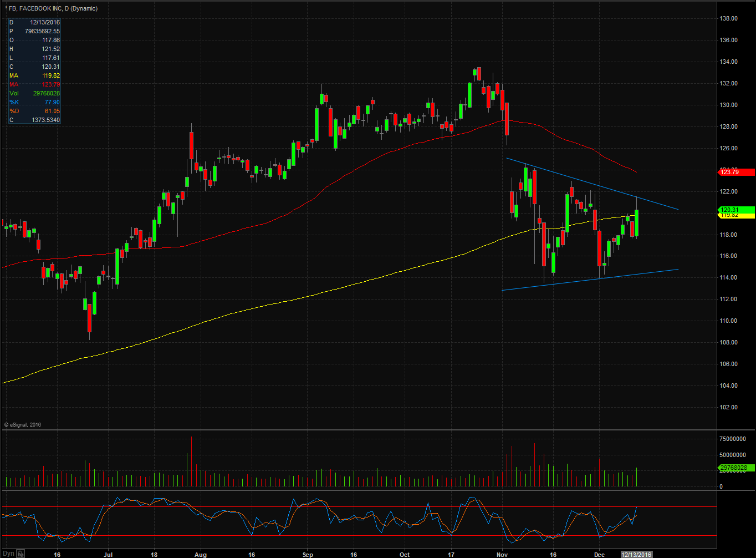The image size is (756, 558).
Task: Click the Aug label on time axis
Action: pyautogui.click(x=201, y=554)
